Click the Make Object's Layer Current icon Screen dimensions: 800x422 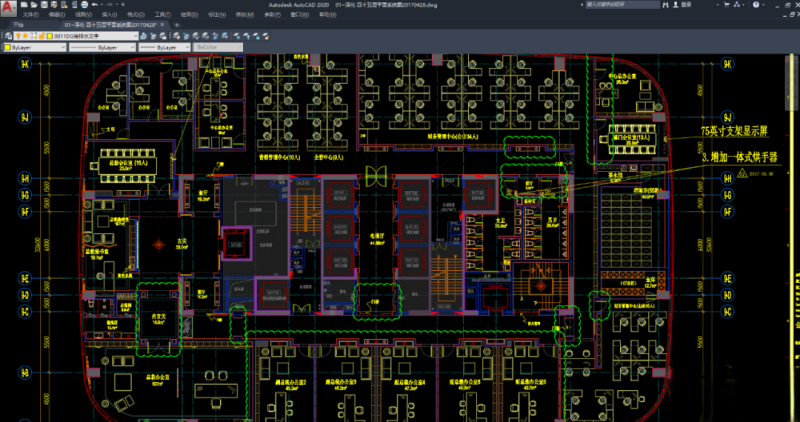pyautogui.click(x=143, y=35)
